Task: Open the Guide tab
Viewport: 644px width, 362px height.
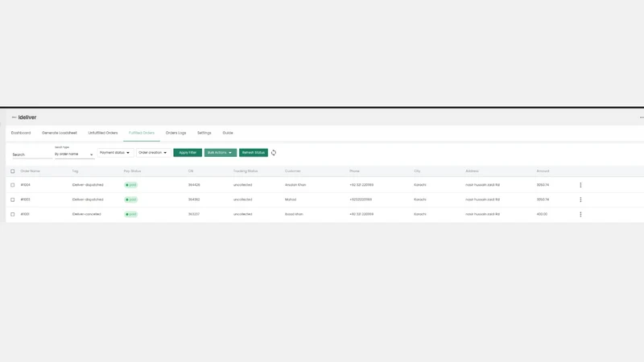Action: pos(228,133)
